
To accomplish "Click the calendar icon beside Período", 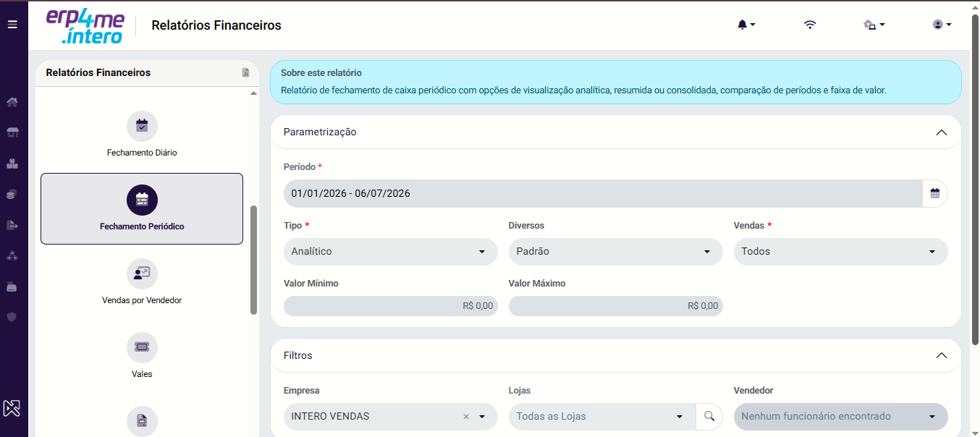I will 935,193.
